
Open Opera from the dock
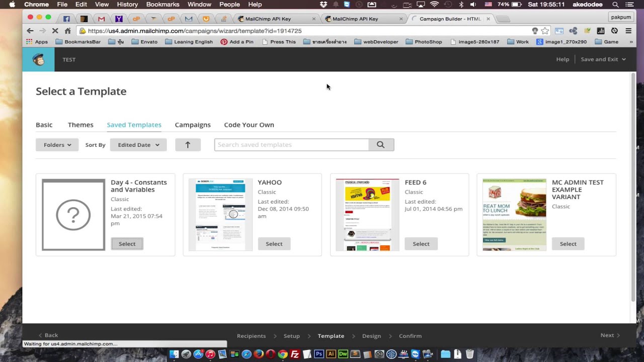(271, 354)
